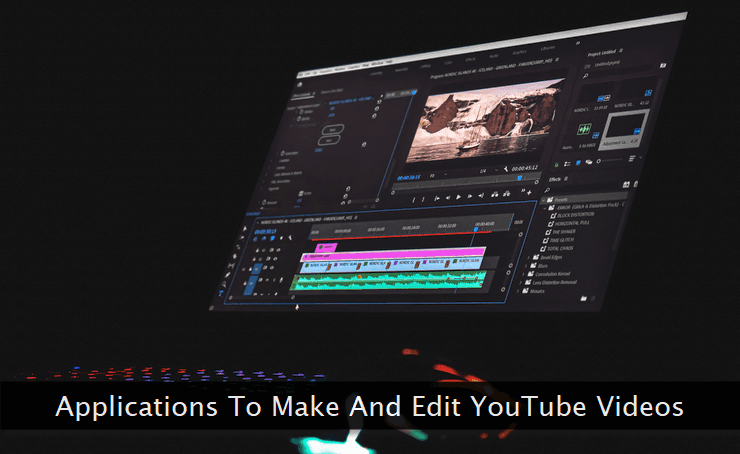Click Mark Out button
The width and height of the screenshot is (740, 454).
[423, 199]
